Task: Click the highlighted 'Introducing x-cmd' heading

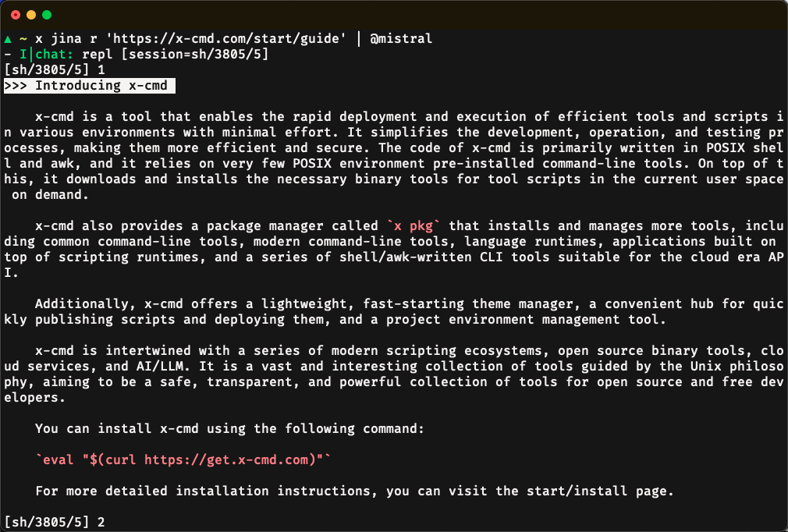Action: (x=89, y=85)
